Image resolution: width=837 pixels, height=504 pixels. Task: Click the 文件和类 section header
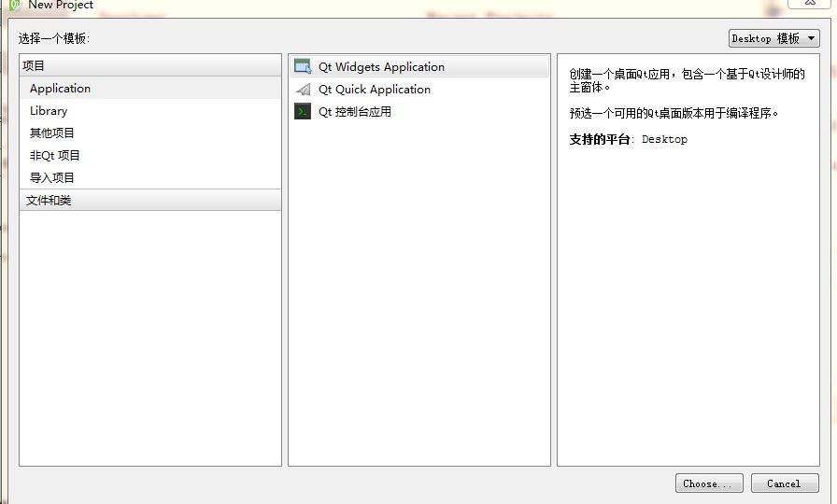coord(150,200)
